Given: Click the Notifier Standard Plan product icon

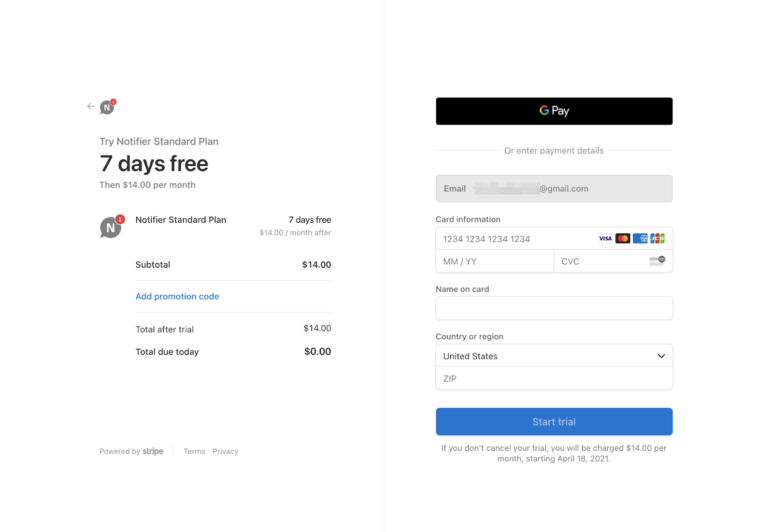Looking at the screenshot, I should point(112,227).
